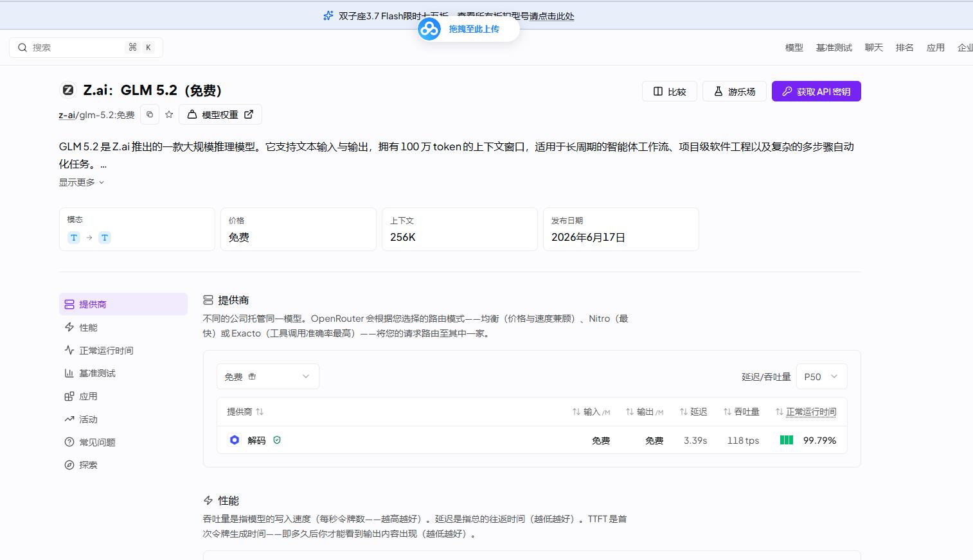Viewport: 973px width, 560px height.
Task: Sort by 正常运行时间 uptime column
Action: (806, 412)
